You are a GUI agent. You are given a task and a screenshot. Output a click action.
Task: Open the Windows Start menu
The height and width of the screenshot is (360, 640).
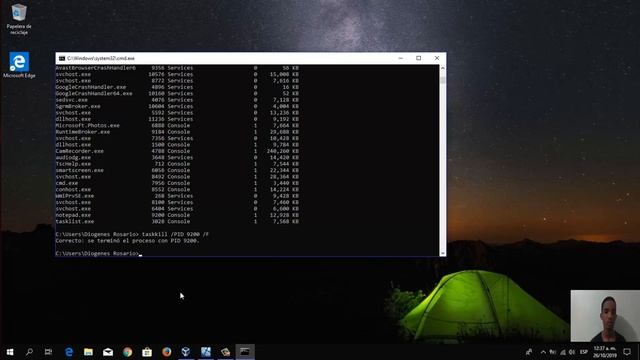[x=10, y=352]
